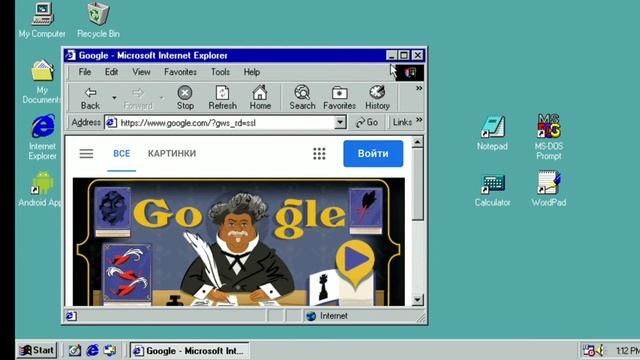
Task: Expand the Links toolbar
Action: click(402, 122)
